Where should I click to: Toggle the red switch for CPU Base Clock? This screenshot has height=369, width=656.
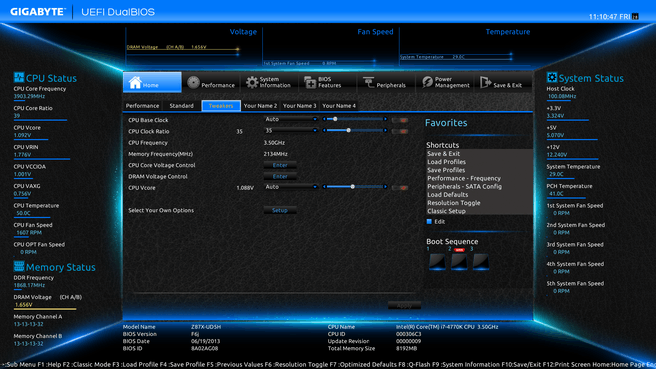tap(400, 120)
